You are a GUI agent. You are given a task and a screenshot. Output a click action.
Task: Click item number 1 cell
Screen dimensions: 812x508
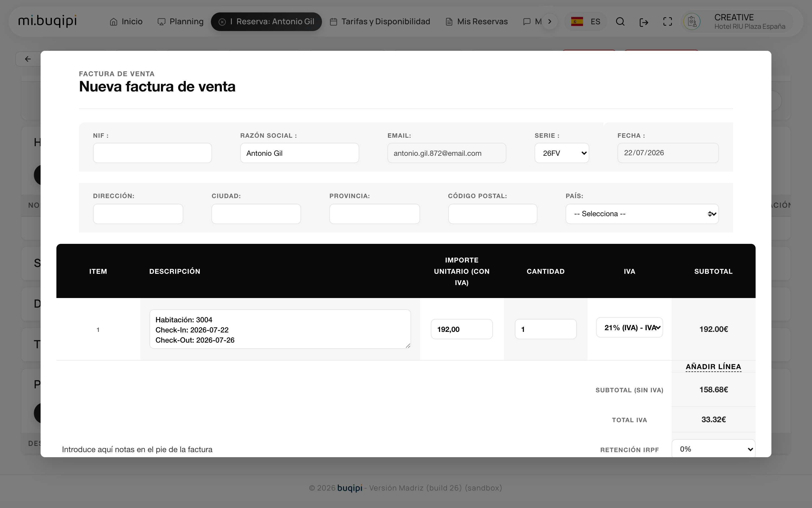pyautogui.click(x=98, y=330)
